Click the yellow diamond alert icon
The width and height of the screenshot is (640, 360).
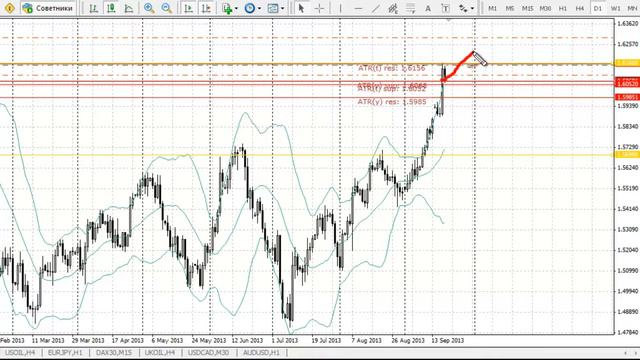pos(9,8)
